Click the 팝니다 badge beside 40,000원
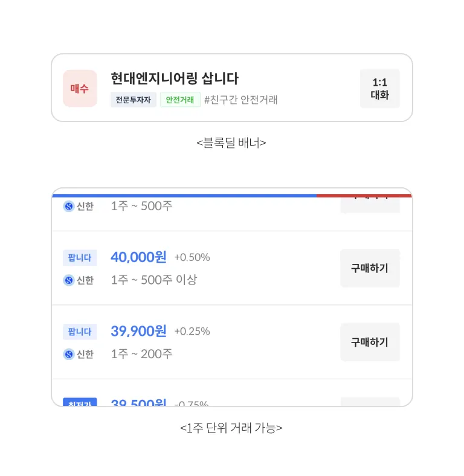 coord(80,258)
